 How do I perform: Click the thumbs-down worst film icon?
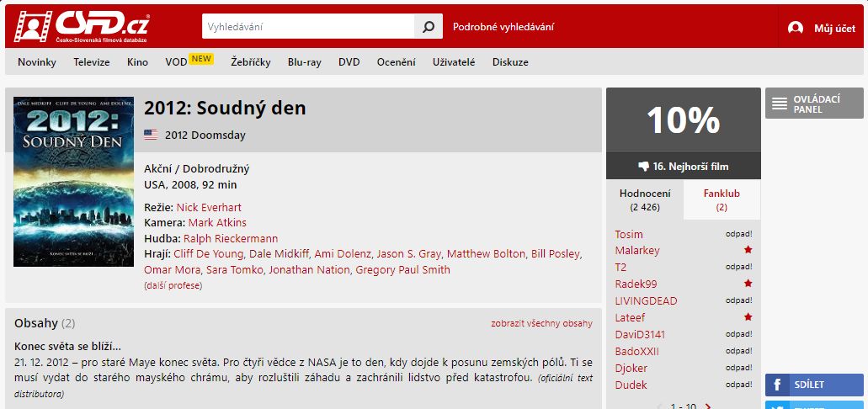point(643,166)
